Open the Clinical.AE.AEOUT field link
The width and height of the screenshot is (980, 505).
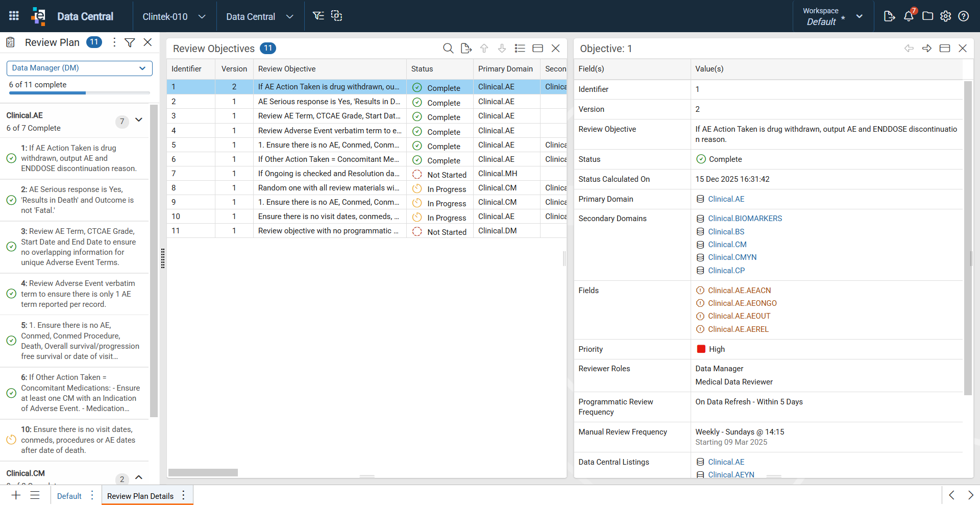click(x=739, y=316)
